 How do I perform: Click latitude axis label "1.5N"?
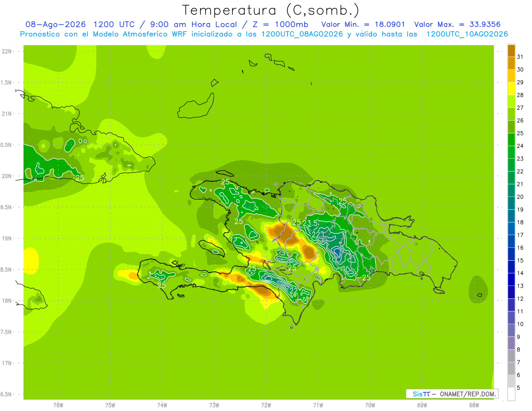click(7, 82)
